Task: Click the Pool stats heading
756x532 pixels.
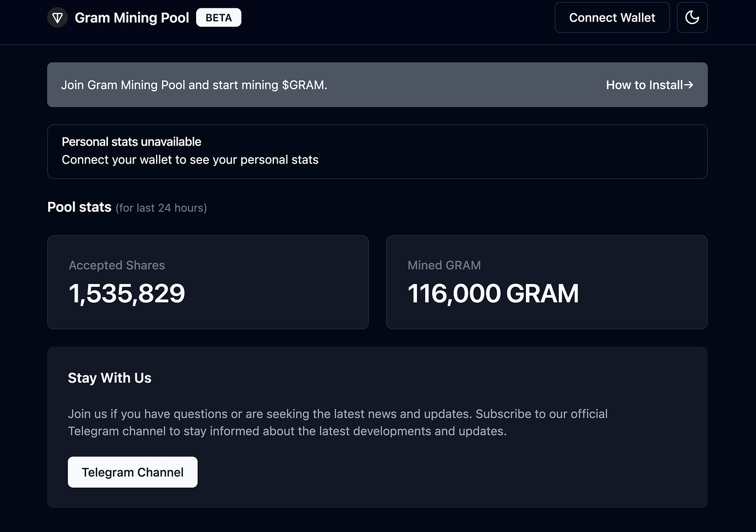Action: click(x=79, y=207)
